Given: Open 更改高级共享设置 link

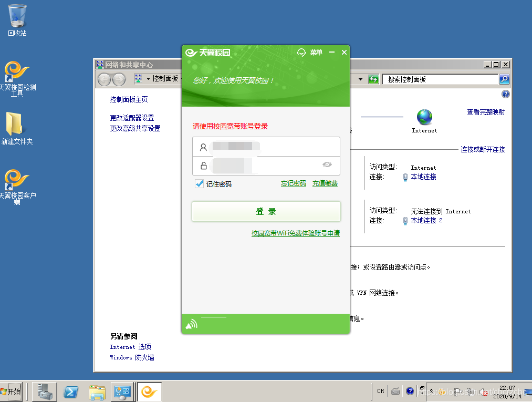Looking at the screenshot, I should click(x=135, y=128).
